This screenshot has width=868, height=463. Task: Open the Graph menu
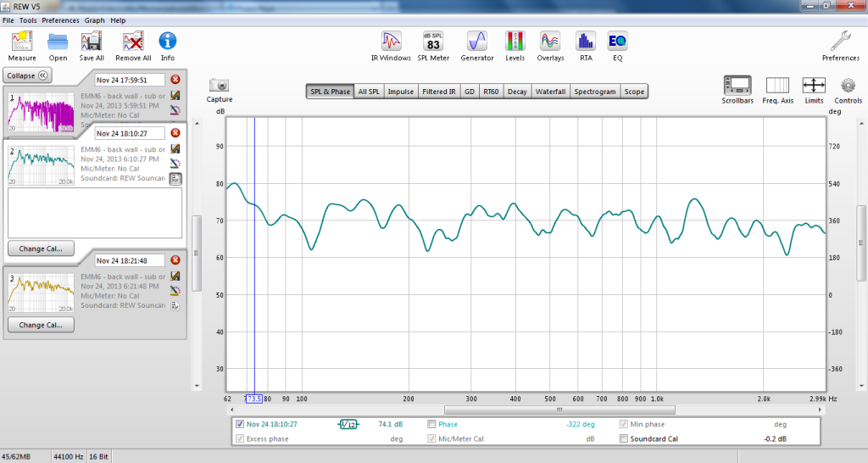coord(94,20)
